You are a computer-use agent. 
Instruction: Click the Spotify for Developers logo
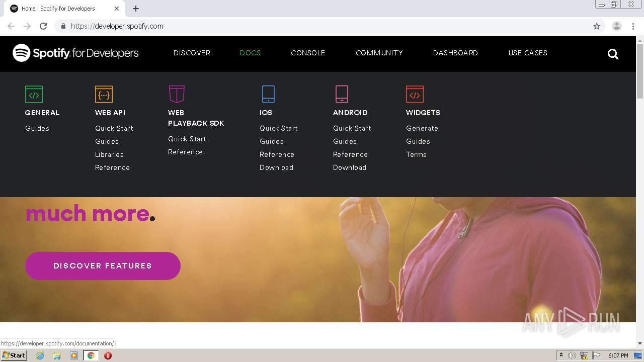point(75,53)
